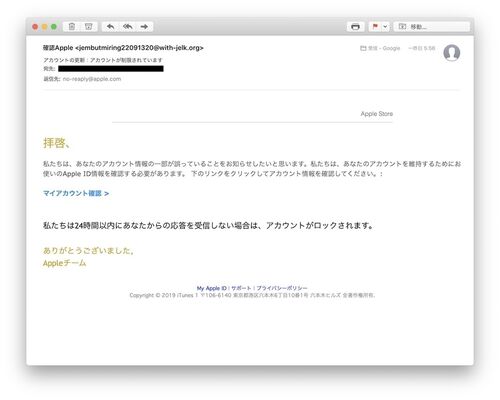This screenshot has height=400, width=500.
Task: Move message to junk with archive box icon
Action: pyautogui.click(x=89, y=27)
